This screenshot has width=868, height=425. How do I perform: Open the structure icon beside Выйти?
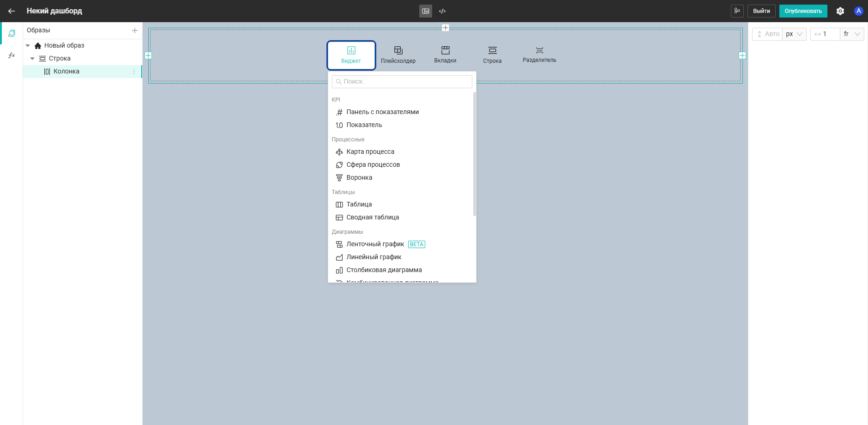[x=737, y=11]
